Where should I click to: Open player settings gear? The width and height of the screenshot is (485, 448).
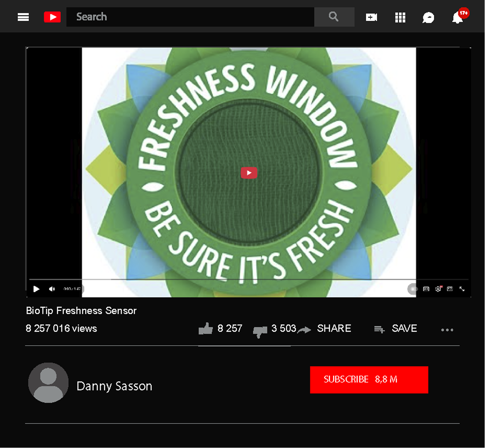click(x=438, y=289)
